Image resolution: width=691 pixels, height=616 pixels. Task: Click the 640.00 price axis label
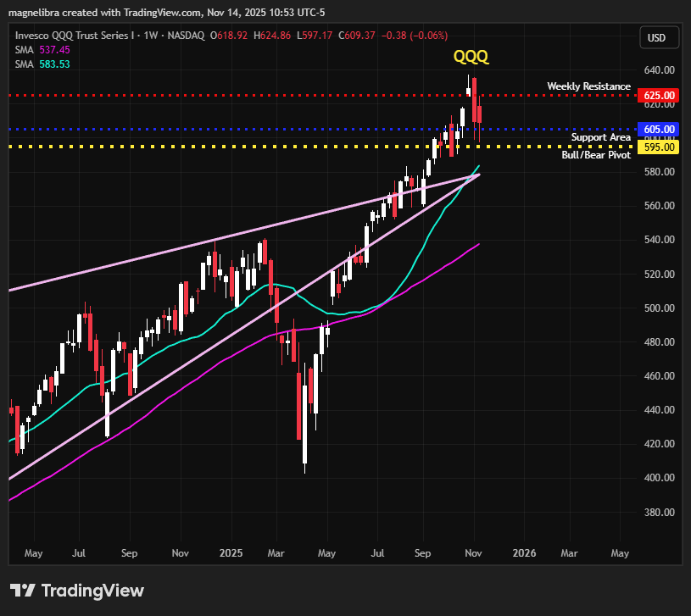click(659, 70)
